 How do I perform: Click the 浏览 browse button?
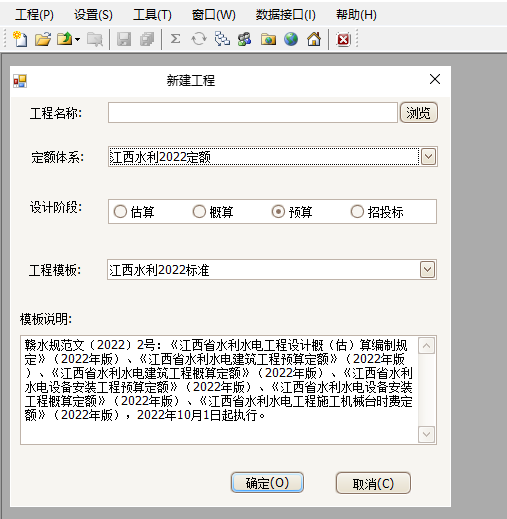[419, 113]
